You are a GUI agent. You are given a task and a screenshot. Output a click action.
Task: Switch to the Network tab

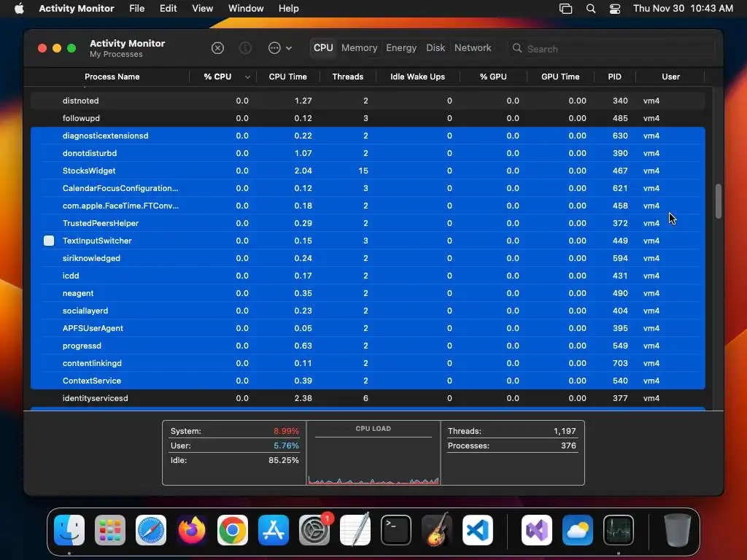tap(473, 48)
